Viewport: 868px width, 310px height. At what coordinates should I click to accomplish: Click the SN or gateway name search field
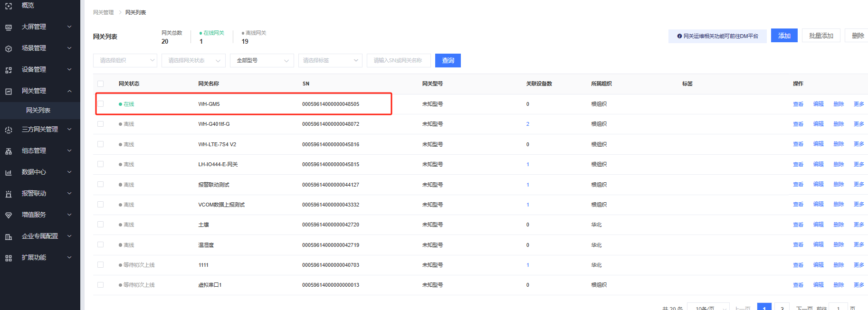click(x=398, y=60)
